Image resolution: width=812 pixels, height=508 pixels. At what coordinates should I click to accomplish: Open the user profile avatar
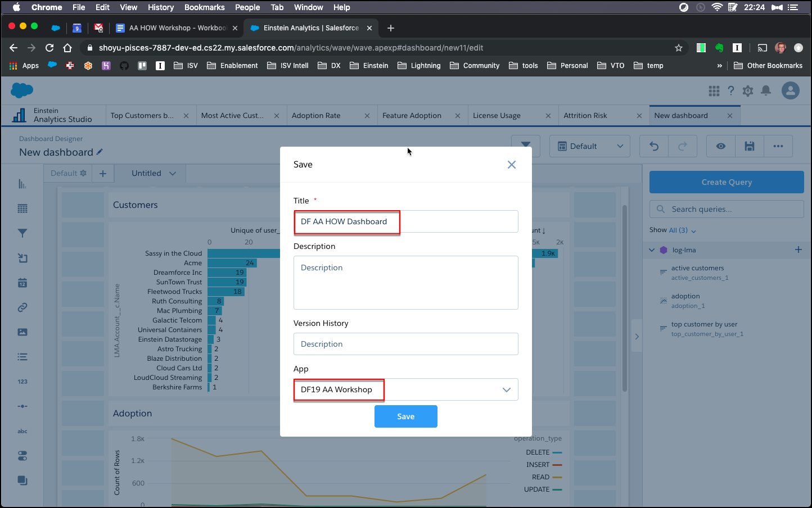pos(791,90)
